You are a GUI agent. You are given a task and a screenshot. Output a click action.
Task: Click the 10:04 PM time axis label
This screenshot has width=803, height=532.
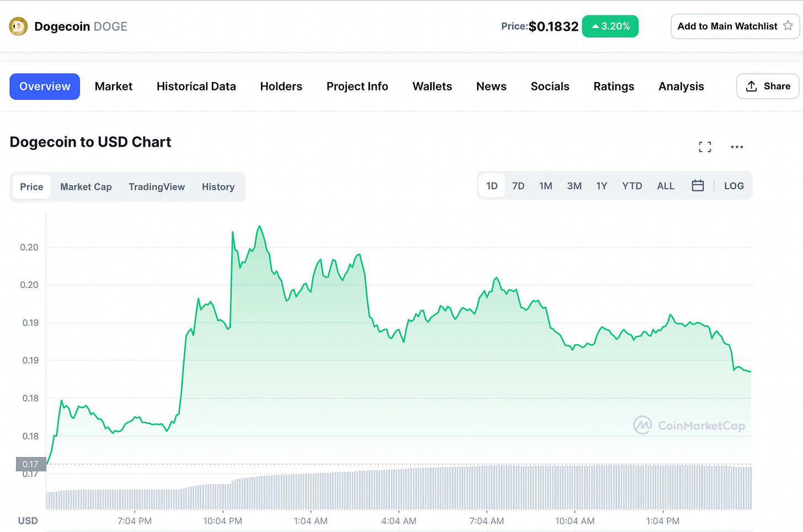coord(223,521)
